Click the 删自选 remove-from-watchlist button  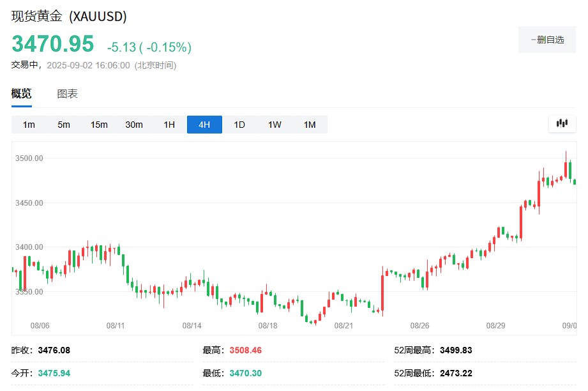pyautogui.click(x=547, y=40)
